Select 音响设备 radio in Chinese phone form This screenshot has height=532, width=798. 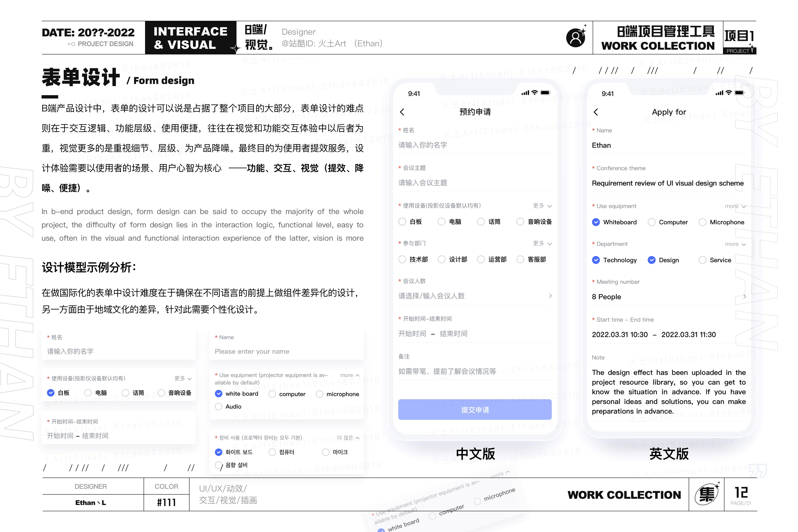click(x=520, y=222)
